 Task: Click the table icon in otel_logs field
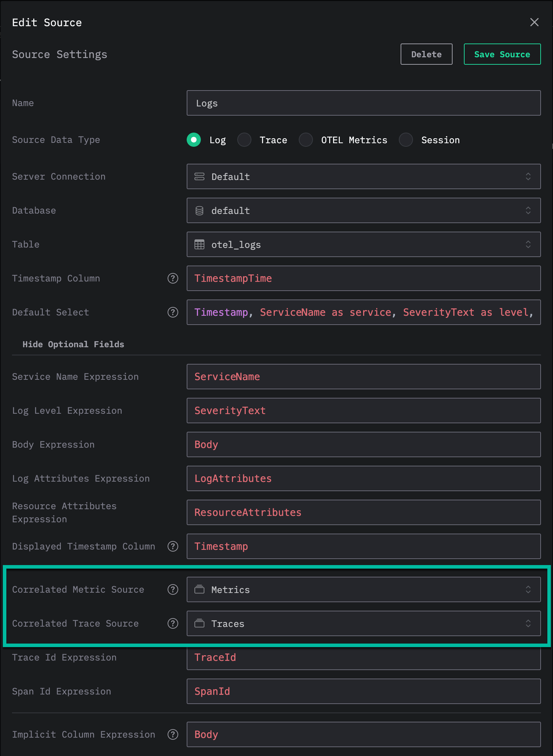point(199,244)
